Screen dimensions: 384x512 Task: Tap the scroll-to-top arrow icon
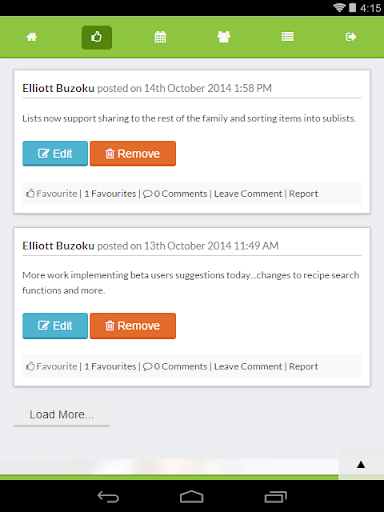tap(361, 464)
